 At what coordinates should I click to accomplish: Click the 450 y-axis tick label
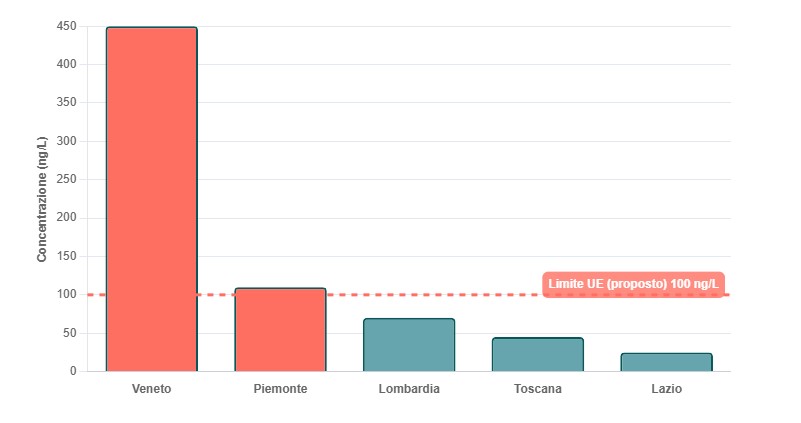[67, 26]
